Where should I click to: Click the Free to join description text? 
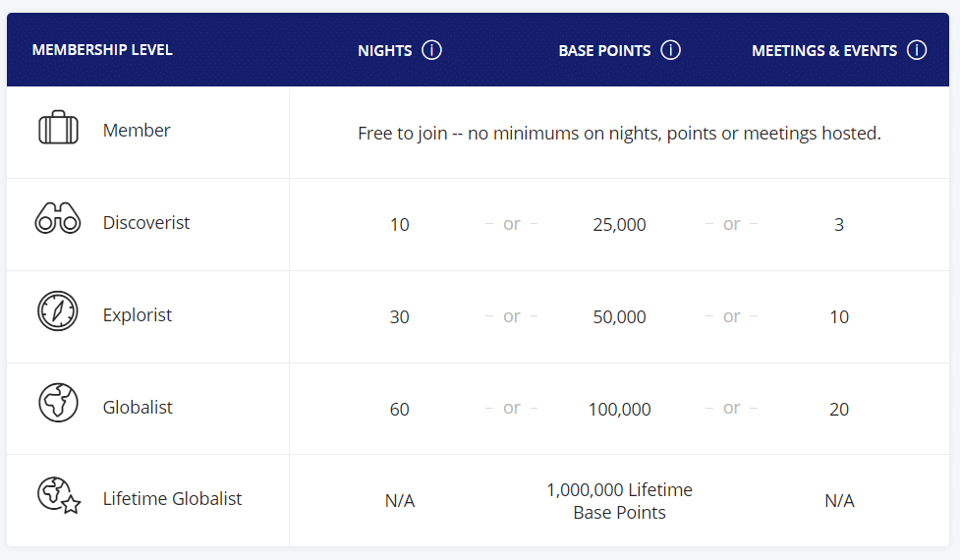[x=619, y=134]
